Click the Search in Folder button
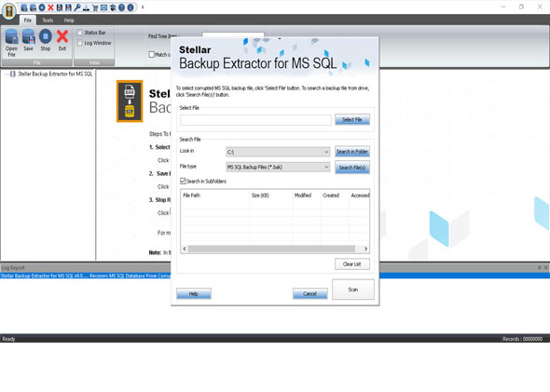The width and height of the screenshot is (550, 392). point(352,152)
